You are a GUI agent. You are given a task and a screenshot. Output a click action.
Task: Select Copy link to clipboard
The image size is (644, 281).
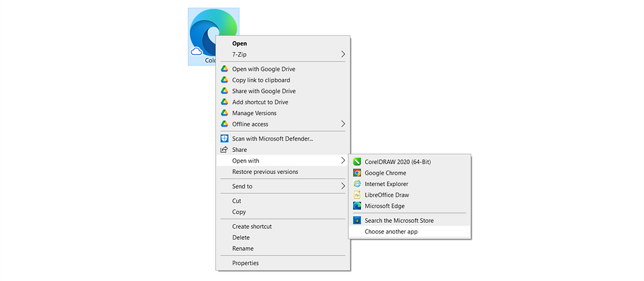coord(283,80)
